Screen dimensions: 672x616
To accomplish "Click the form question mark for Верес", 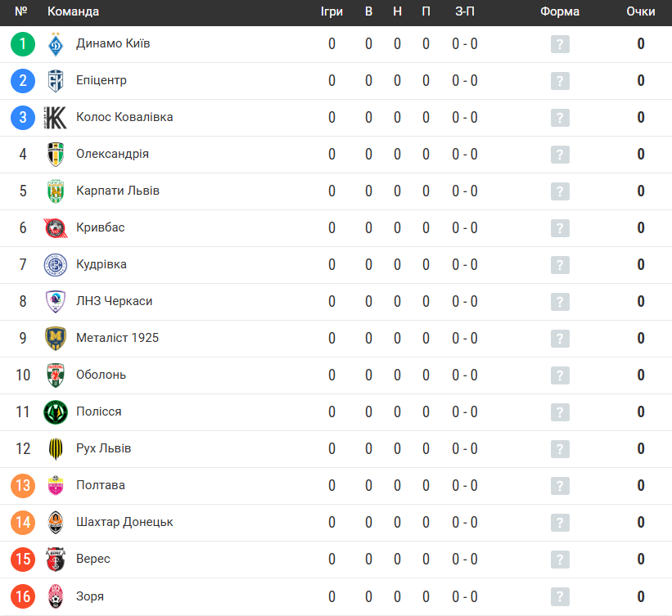I will coord(560,560).
